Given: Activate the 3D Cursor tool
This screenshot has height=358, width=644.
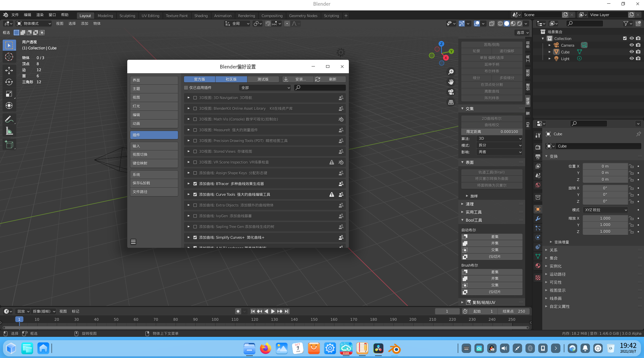Looking at the screenshot, I should pyautogui.click(x=9, y=57).
